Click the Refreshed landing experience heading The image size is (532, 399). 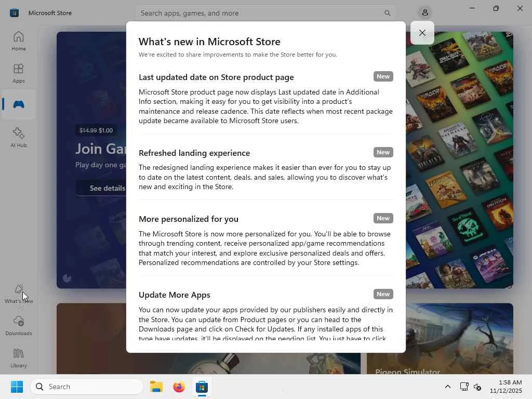[x=194, y=153]
